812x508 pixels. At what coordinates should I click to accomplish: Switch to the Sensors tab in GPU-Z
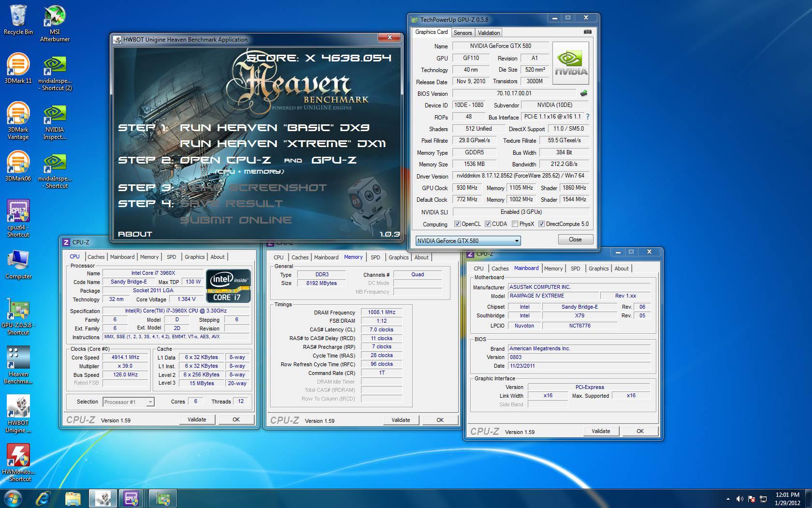[x=463, y=33]
